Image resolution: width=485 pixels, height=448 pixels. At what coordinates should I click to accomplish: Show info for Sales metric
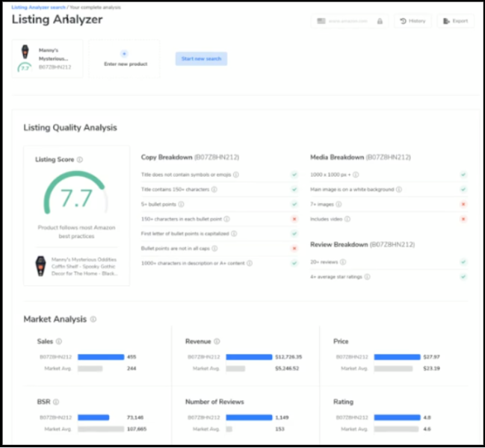(59, 341)
